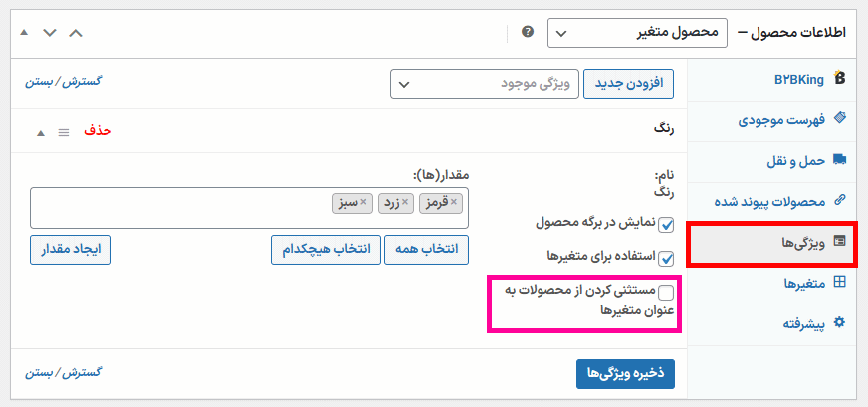Click the help question mark icon
This screenshot has height=407, width=868.
point(528,32)
